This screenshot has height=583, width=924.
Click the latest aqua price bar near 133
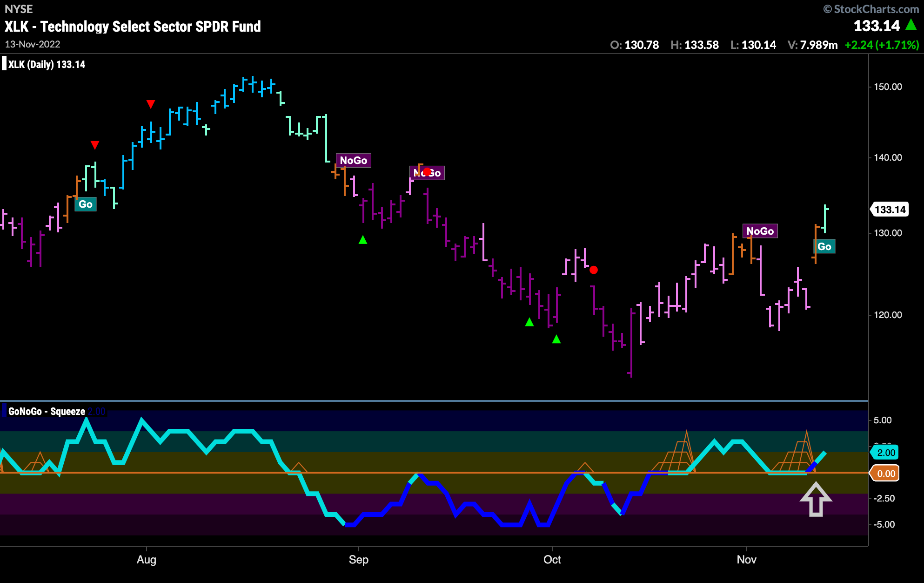tap(825, 219)
